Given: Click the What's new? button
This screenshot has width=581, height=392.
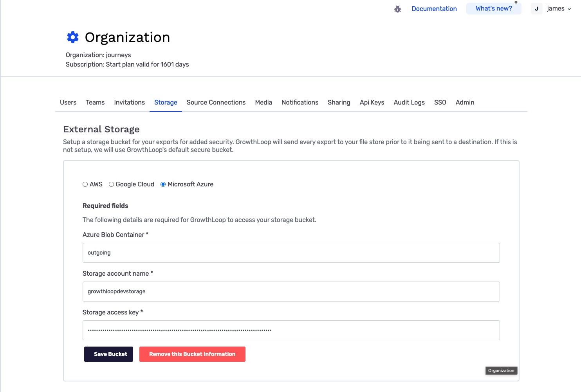Looking at the screenshot, I should 494,9.
